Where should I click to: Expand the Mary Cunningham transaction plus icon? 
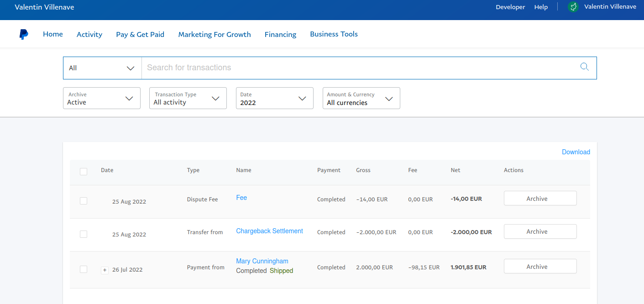[x=105, y=270]
